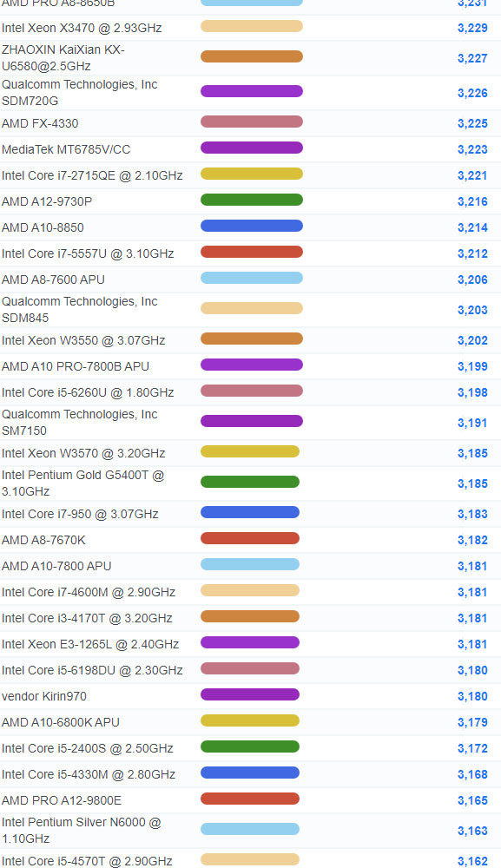The width and height of the screenshot is (501, 868).
Task: Click score 3,163 for Pentium Silver N6000
Action: coord(472,831)
